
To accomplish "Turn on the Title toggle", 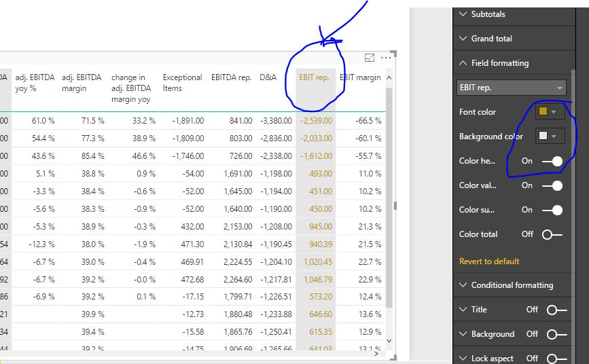I will (556, 310).
